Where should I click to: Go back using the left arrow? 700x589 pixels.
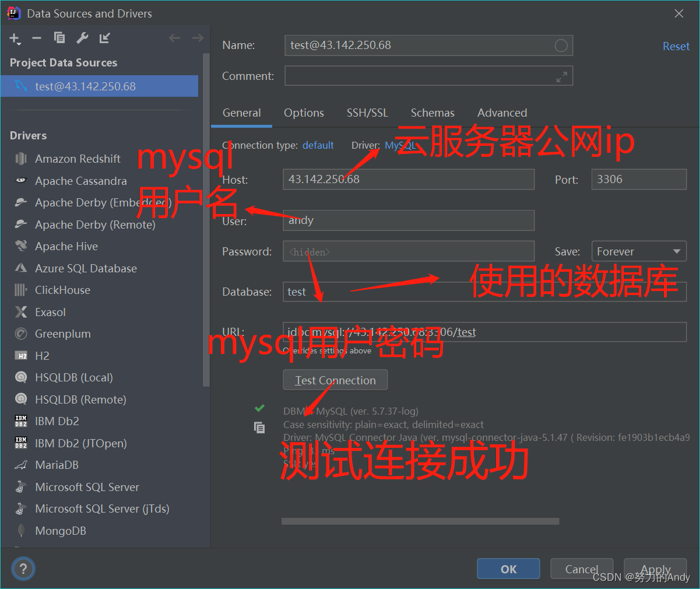(174, 38)
